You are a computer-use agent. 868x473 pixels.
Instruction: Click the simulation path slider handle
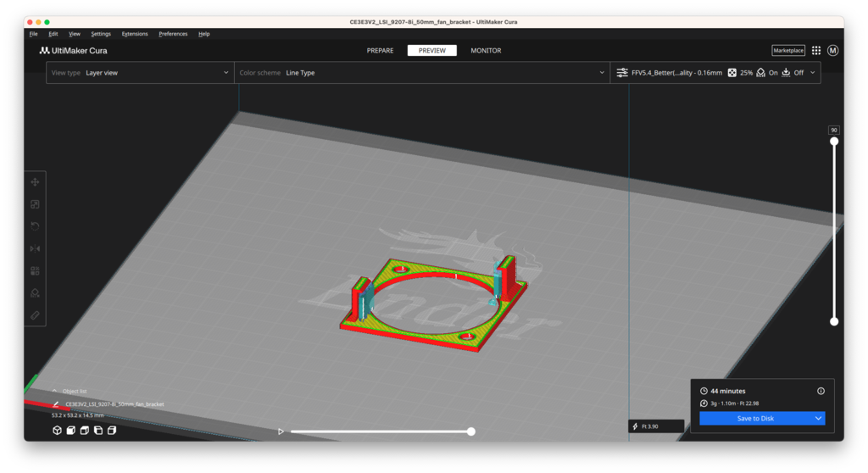(471, 431)
